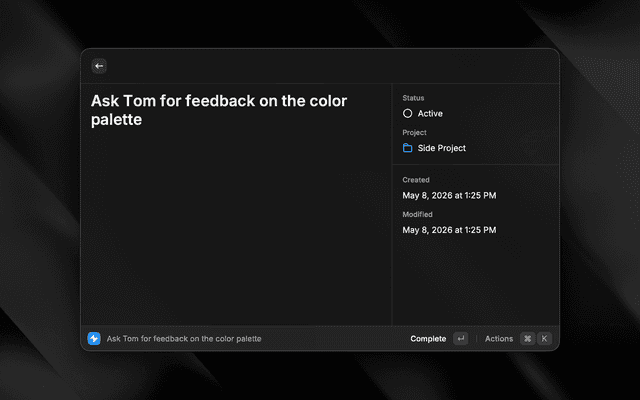Click the Created field label
640x400 pixels.
pyautogui.click(x=416, y=180)
